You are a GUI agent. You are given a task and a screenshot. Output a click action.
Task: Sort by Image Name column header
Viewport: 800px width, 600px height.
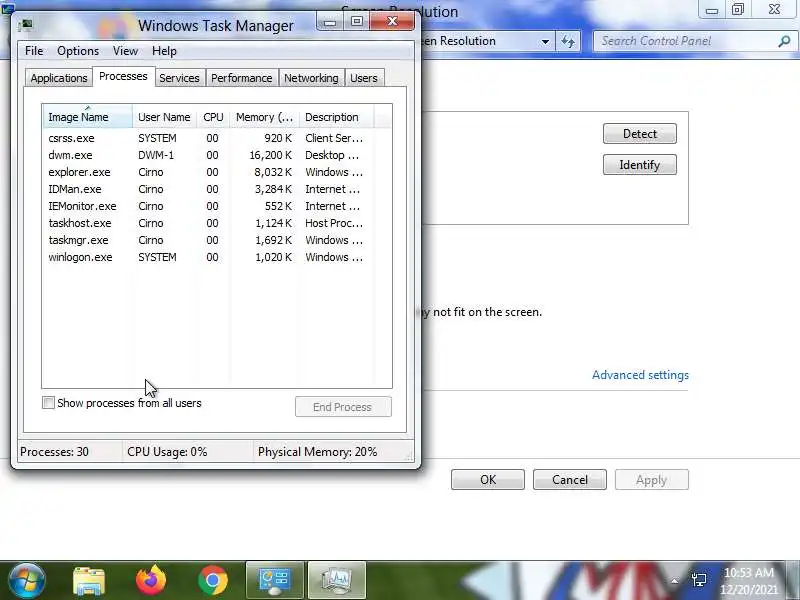point(87,117)
